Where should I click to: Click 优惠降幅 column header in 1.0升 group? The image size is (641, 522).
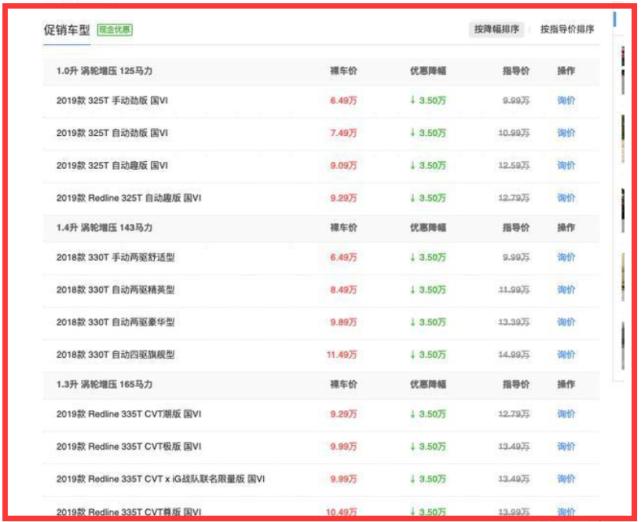(x=428, y=71)
